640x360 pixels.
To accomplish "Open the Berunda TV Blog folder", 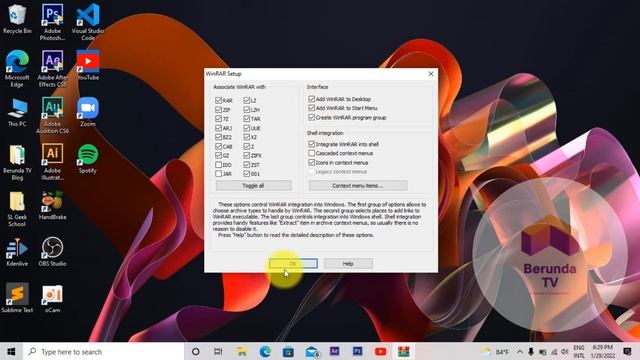I will pyautogui.click(x=17, y=162).
